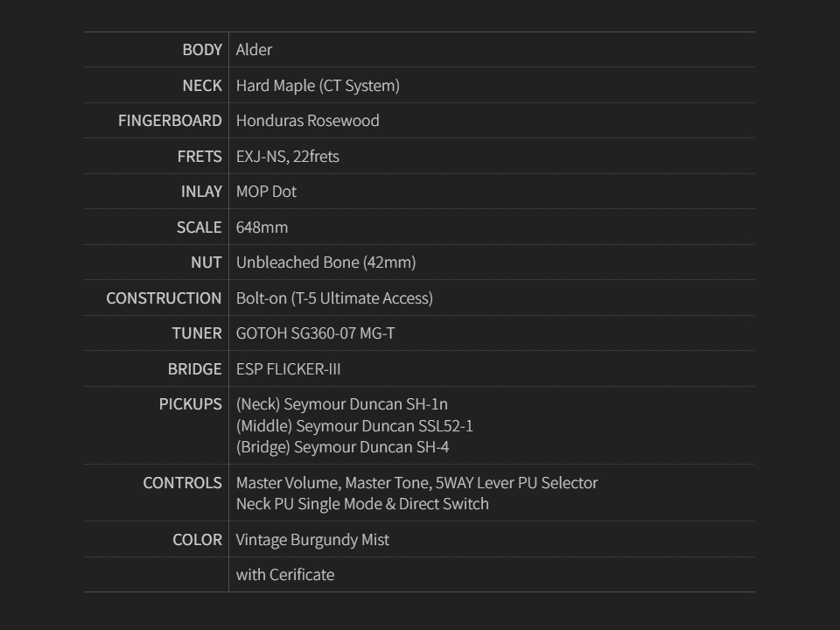Click the EXJ-NS, 22frets text
Image resolution: width=840 pixels, height=630 pixels.
pos(287,157)
